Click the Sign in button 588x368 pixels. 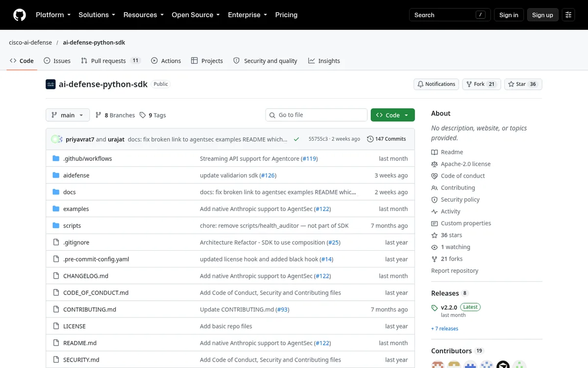coord(509,15)
